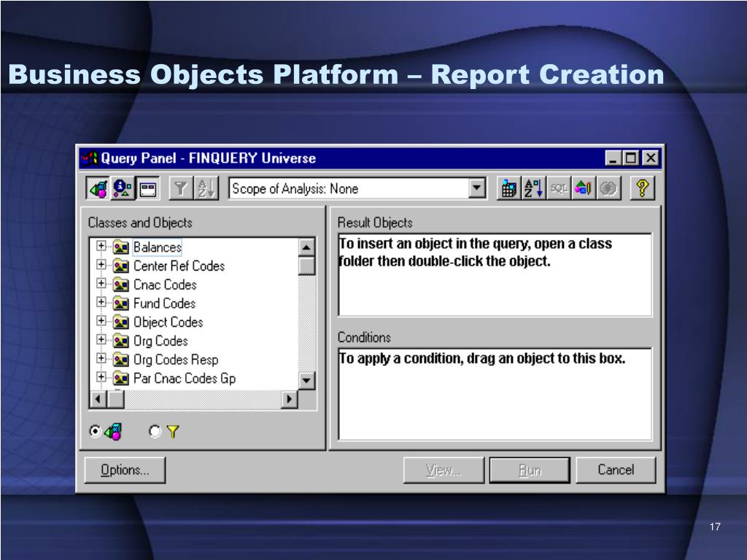
Task: Open the Scope of Analysis grid icon
Action: (508, 189)
